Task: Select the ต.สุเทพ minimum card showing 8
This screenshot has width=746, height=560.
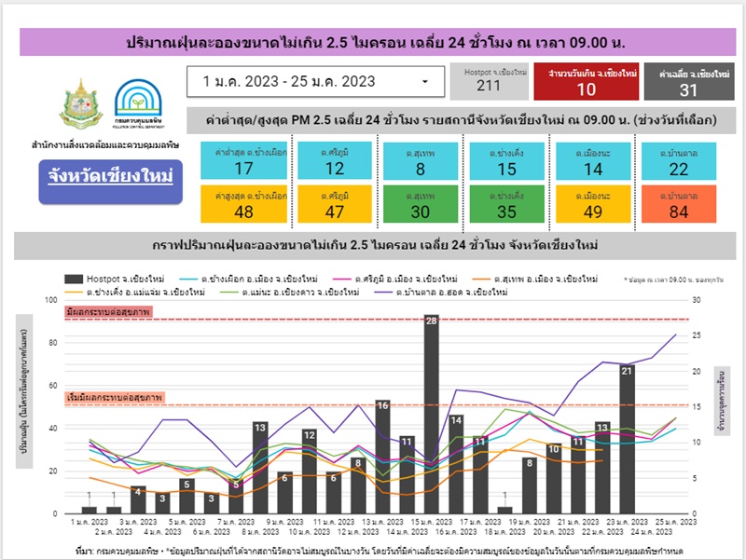Action: point(419,160)
